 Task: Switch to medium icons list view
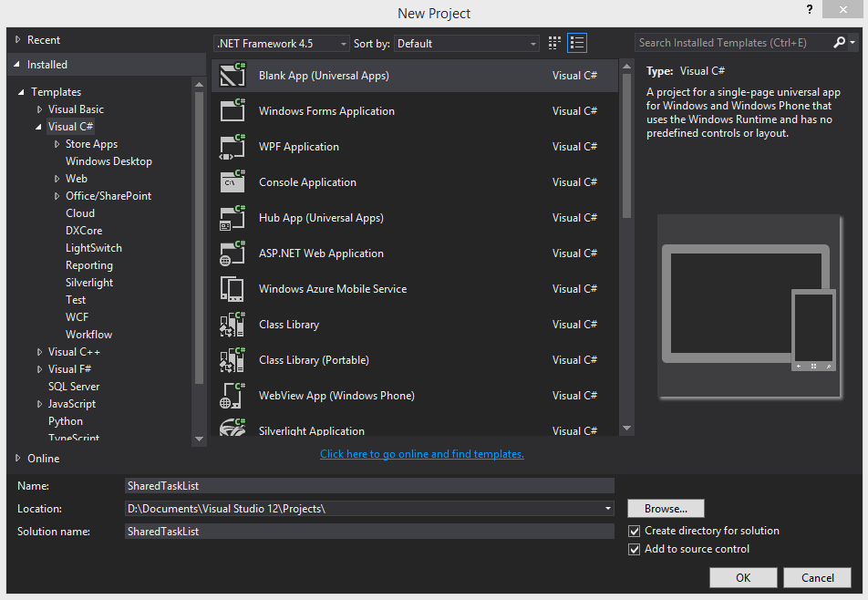pos(577,43)
